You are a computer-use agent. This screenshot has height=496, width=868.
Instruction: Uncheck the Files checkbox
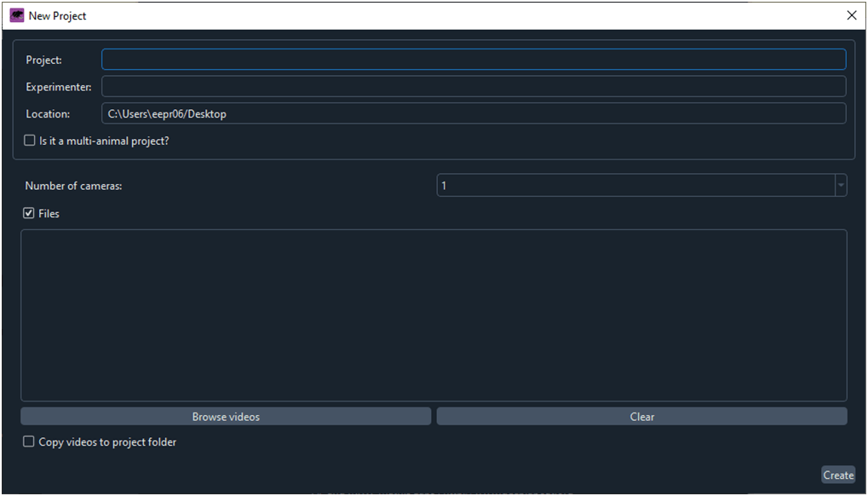click(29, 214)
